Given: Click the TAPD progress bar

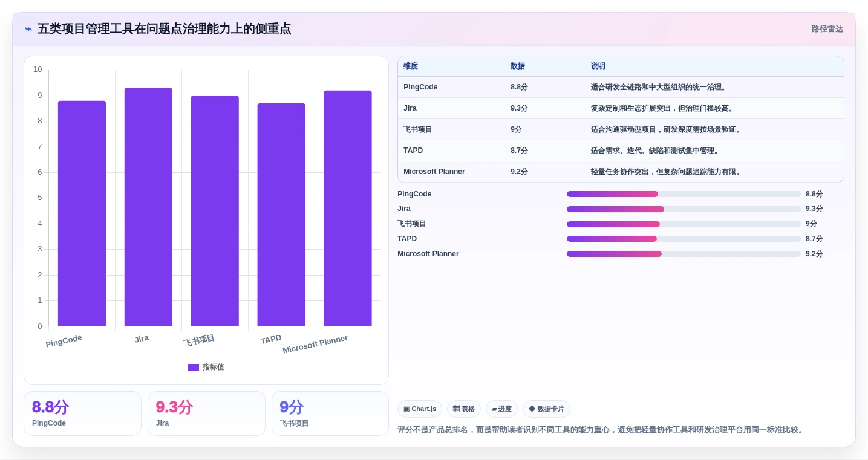Looking at the screenshot, I should (684, 239).
